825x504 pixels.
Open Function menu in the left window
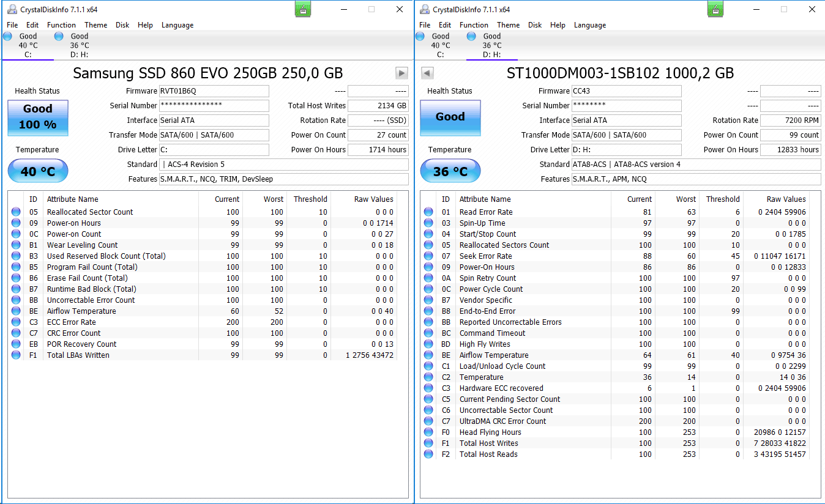click(61, 25)
